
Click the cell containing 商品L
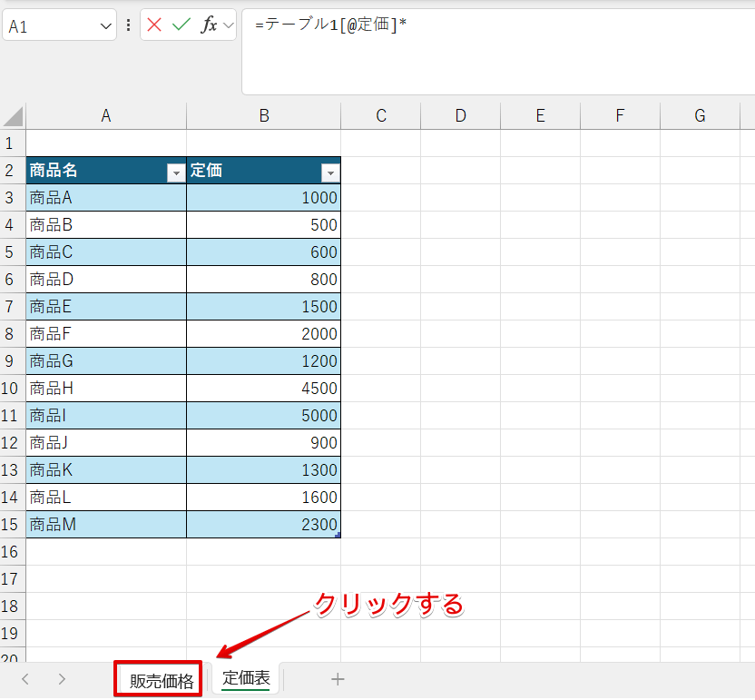(106, 498)
